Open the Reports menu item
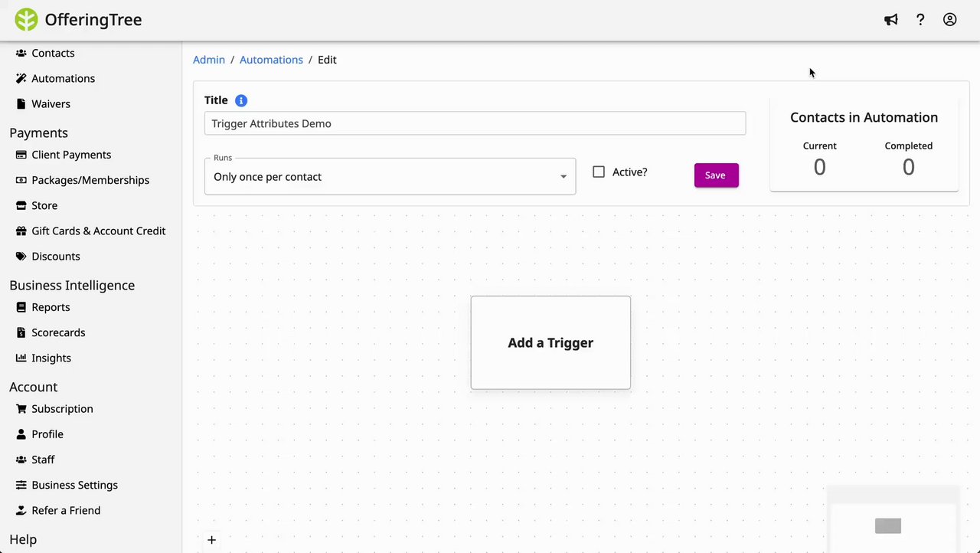This screenshot has width=980, height=553. coord(51,307)
